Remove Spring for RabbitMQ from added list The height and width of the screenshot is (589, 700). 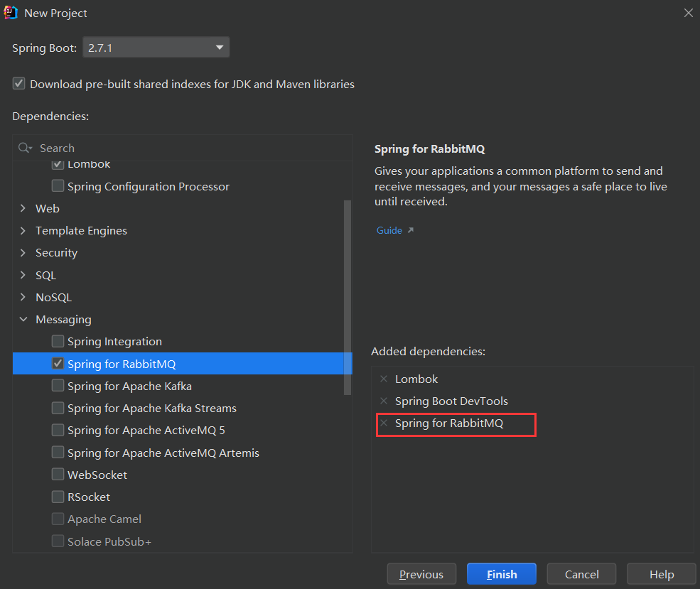point(384,423)
